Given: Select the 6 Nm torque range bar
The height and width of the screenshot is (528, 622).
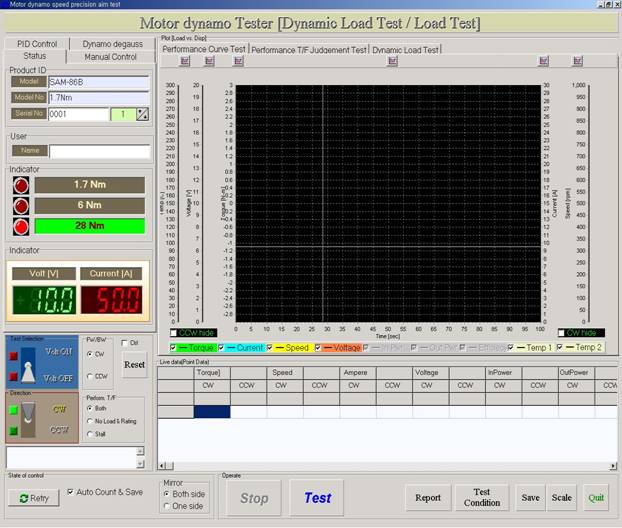Looking at the screenshot, I should click(x=90, y=205).
